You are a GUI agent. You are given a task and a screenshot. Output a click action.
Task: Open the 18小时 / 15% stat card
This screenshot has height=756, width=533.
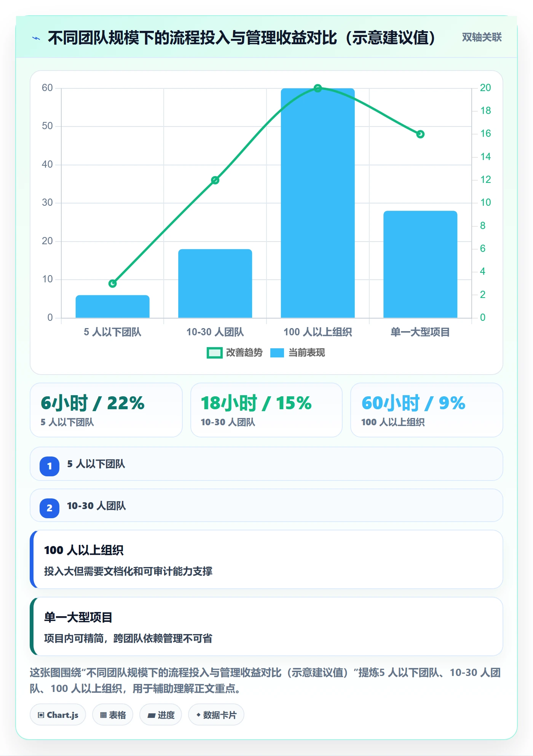[x=266, y=410]
